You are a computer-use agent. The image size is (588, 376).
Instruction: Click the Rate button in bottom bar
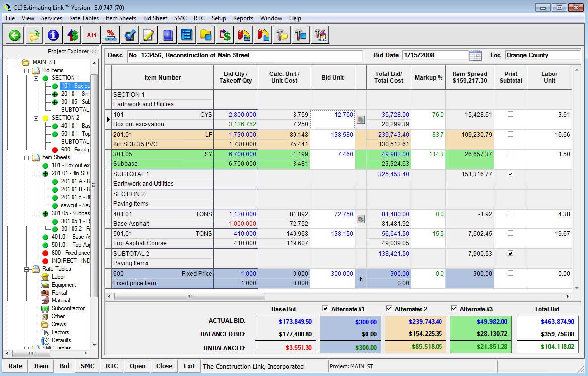(x=15, y=366)
